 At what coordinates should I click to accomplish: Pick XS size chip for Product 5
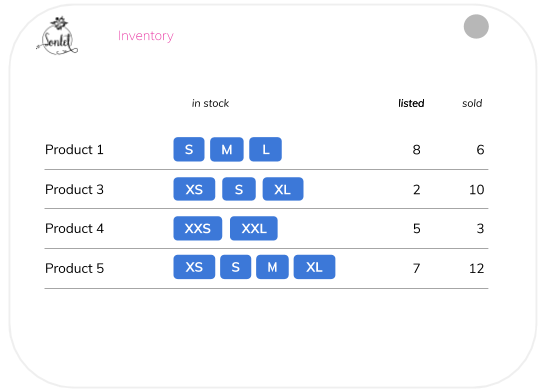[x=194, y=267]
